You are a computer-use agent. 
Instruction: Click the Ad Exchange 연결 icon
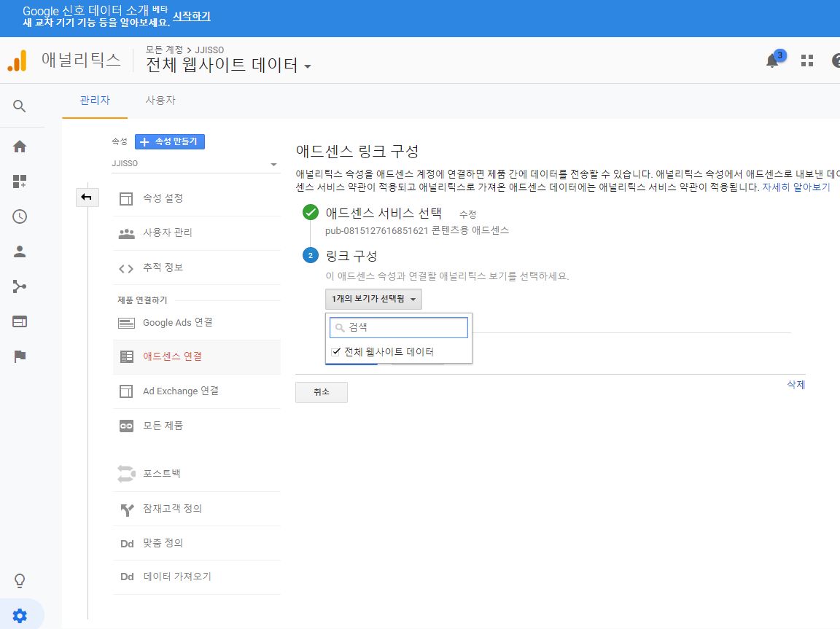coord(126,391)
